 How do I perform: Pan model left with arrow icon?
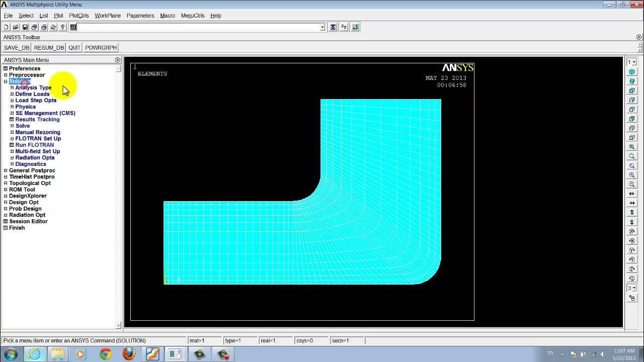(x=632, y=194)
